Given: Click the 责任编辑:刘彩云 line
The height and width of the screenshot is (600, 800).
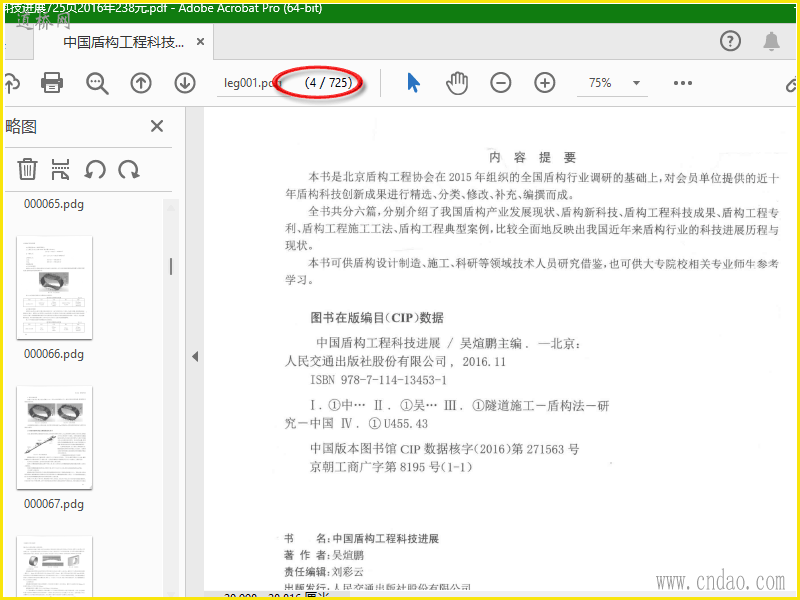Looking at the screenshot, I should pos(323,571).
